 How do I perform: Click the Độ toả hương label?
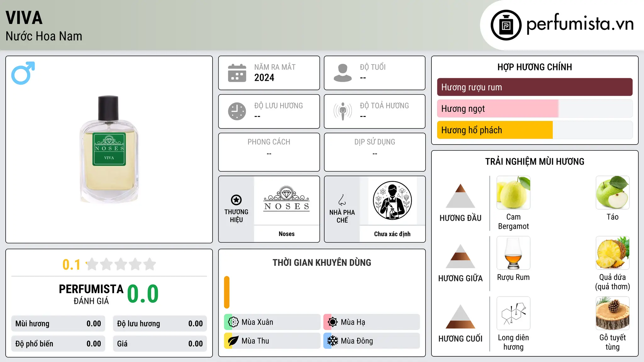tap(384, 106)
